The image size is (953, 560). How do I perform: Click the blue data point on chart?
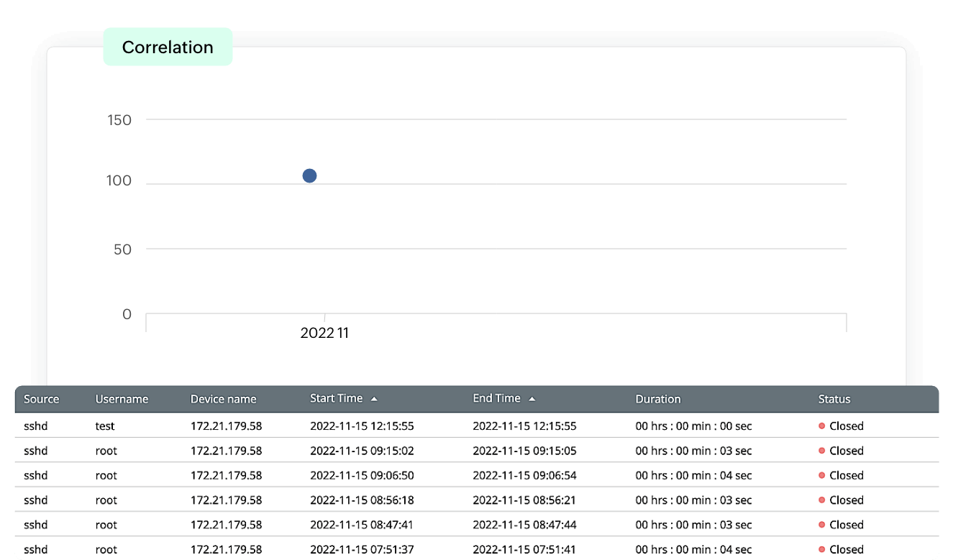[x=309, y=175]
